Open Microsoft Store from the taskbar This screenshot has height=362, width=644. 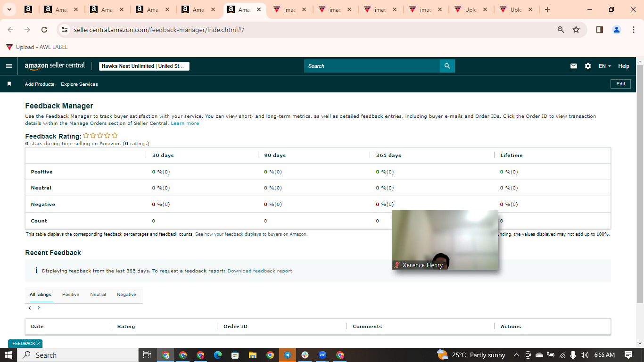pyautogui.click(x=235, y=355)
